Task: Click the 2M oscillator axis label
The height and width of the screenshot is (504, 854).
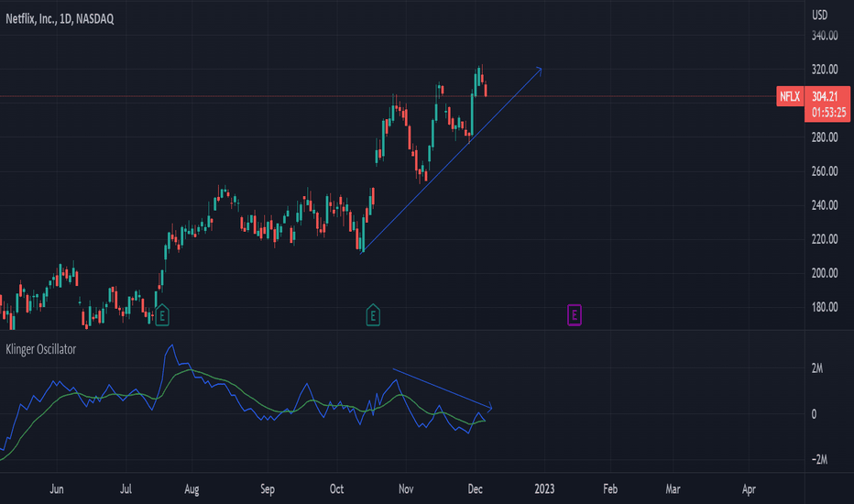Action: 817,369
